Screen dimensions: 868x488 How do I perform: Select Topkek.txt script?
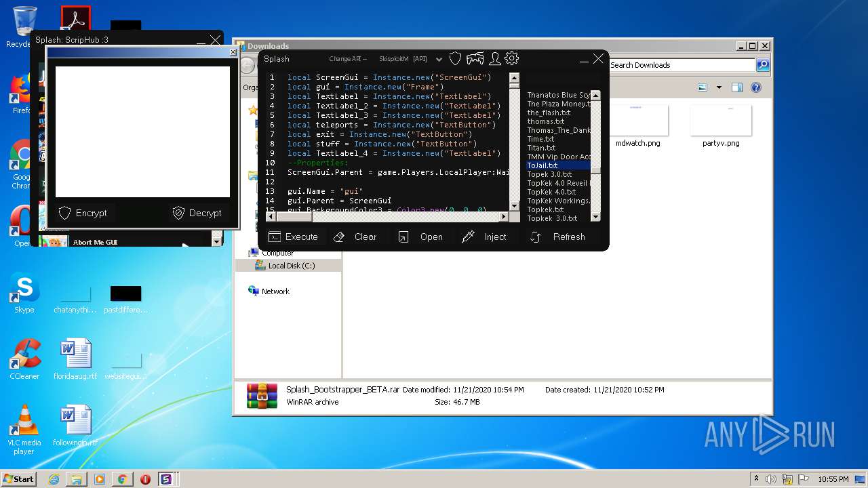[x=545, y=209]
